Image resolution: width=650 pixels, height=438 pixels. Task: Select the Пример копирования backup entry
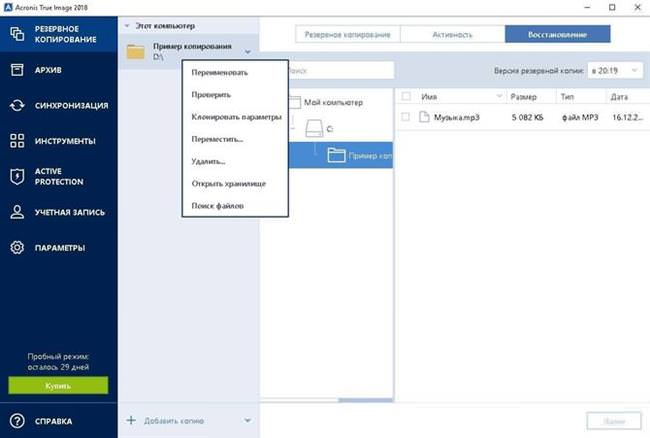click(189, 51)
